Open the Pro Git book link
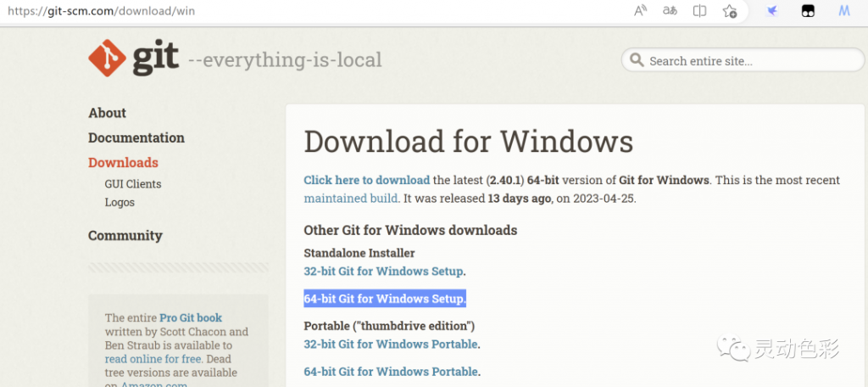 pyautogui.click(x=191, y=318)
